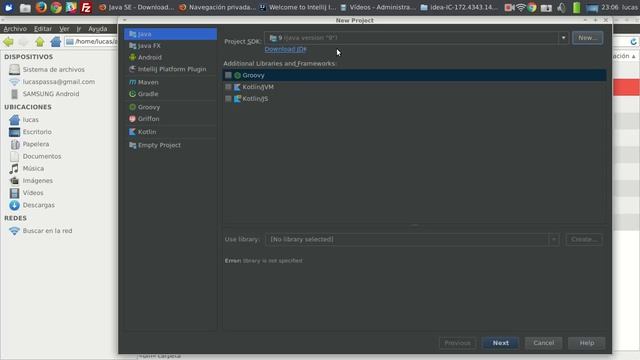Click the screen recorder tray icon

509,7
